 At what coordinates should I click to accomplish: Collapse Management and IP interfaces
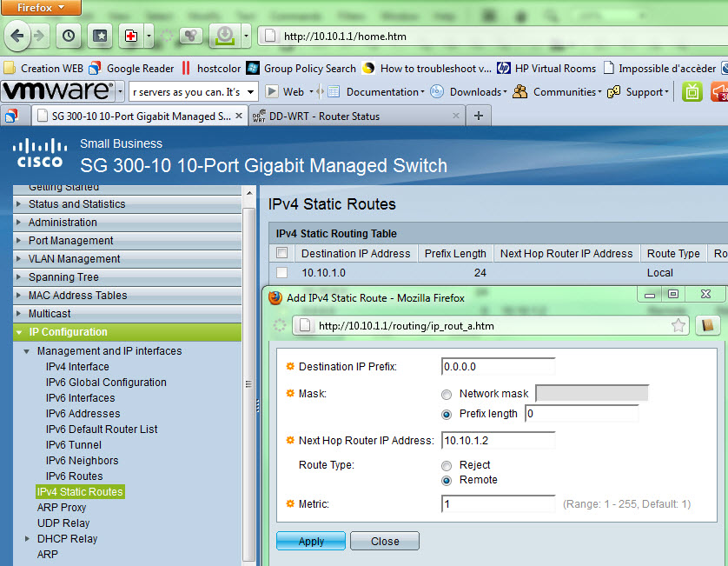point(26,351)
